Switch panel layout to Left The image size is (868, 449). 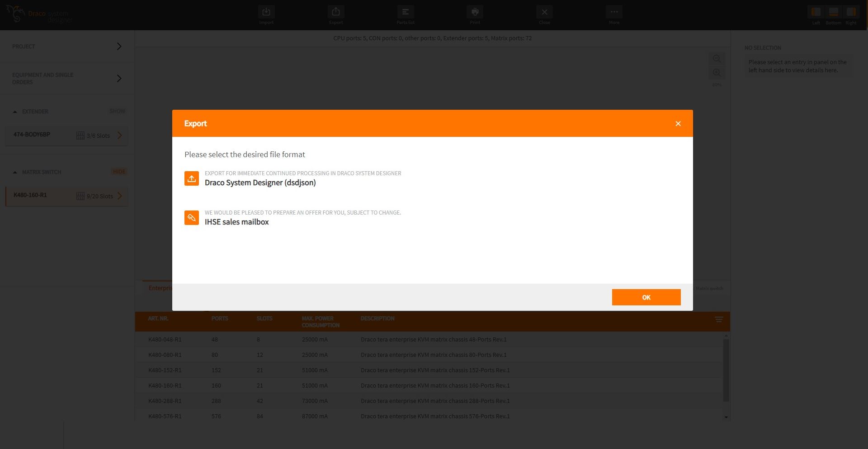(816, 12)
